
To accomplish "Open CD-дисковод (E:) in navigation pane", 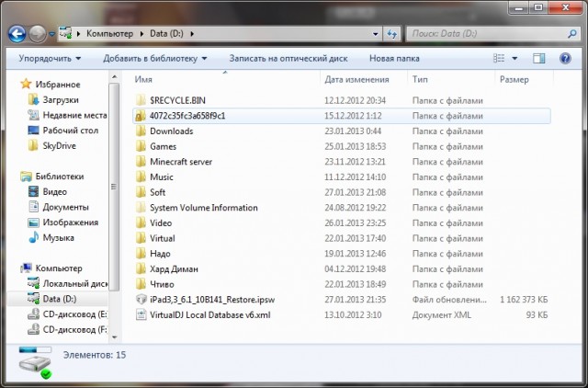I will [x=73, y=314].
